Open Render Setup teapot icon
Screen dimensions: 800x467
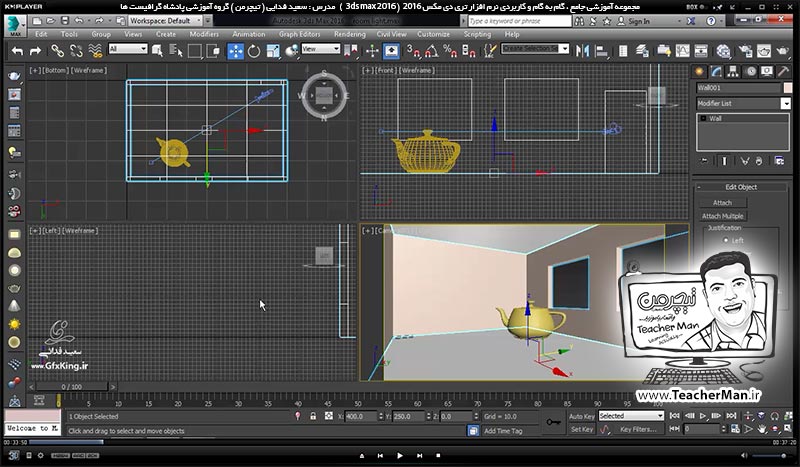(745, 51)
